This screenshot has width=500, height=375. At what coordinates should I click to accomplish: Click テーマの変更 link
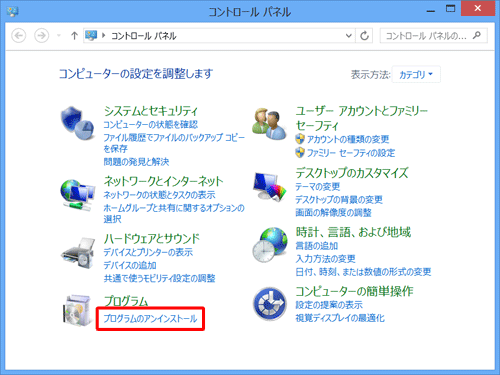pyautogui.click(x=317, y=186)
